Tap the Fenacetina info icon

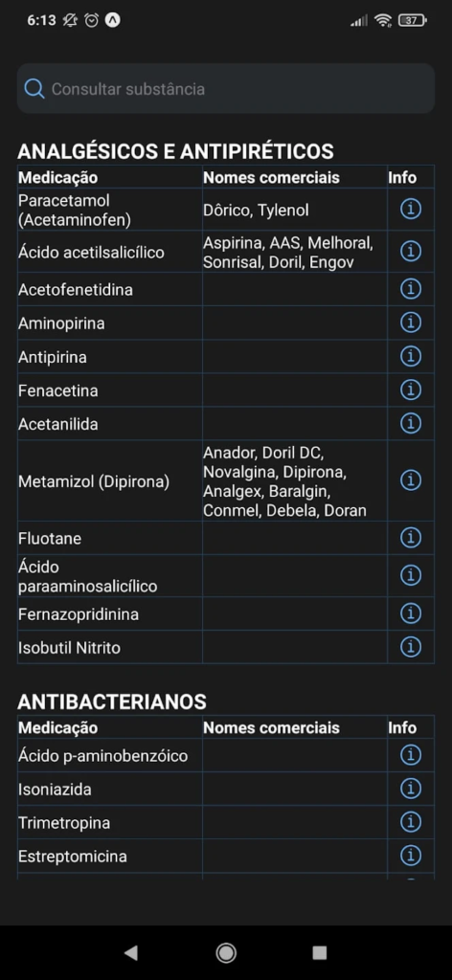click(x=411, y=390)
